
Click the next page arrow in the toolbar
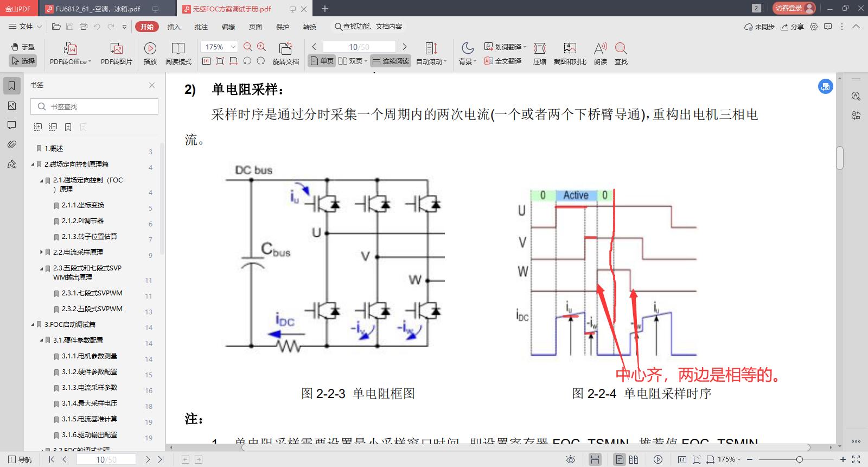(x=404, y=47)
